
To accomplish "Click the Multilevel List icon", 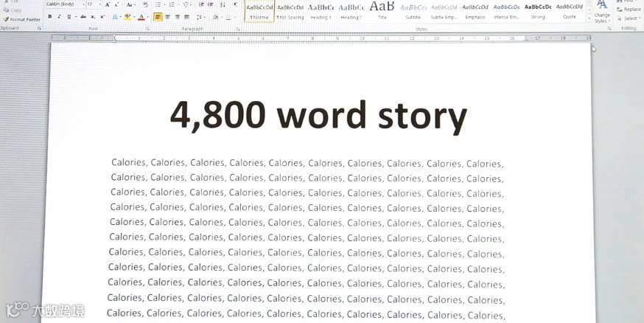I will pos(186,4).
